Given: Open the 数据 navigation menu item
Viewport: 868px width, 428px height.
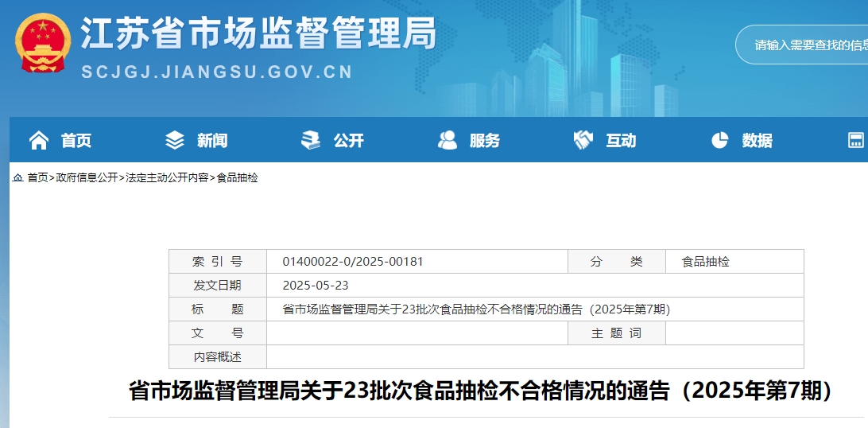Looking at the screenshot, I should [x=758, y=141].
